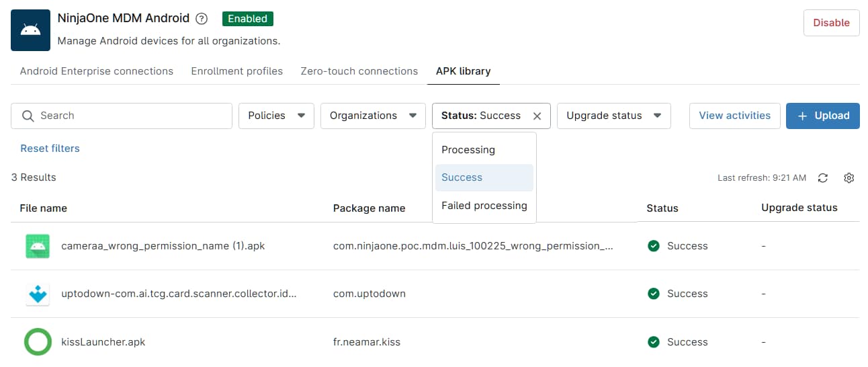Click the red Disable button
Viewport: 868px width, 367px height.
tap(832, 23)
